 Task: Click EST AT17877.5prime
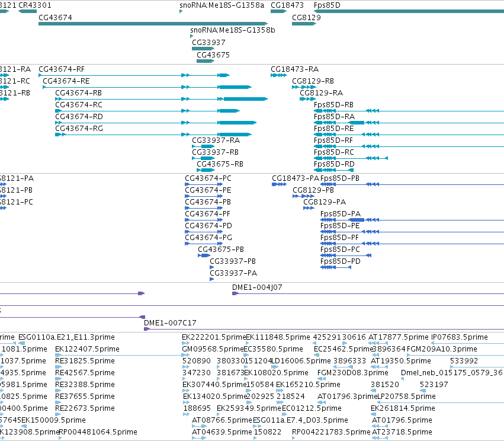point(399,337)
